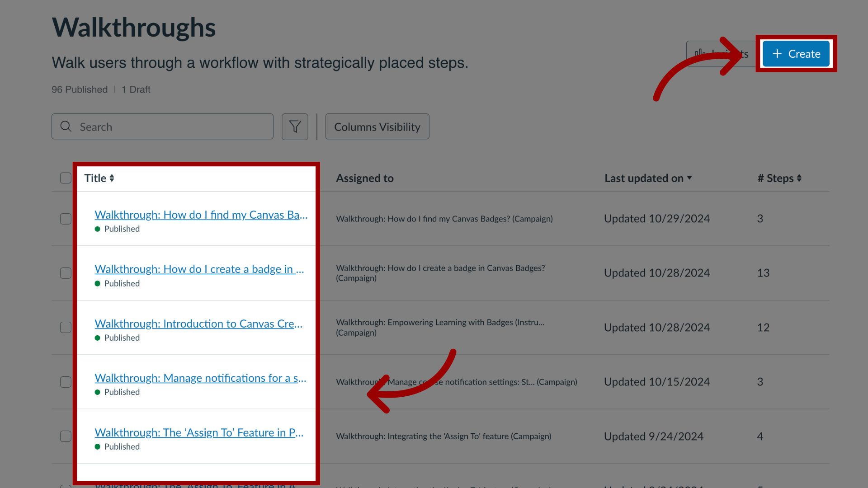Select the 96 Published tab filter
Screen dimensions: 868x488
pyautogui.click(x=79, y=89)
